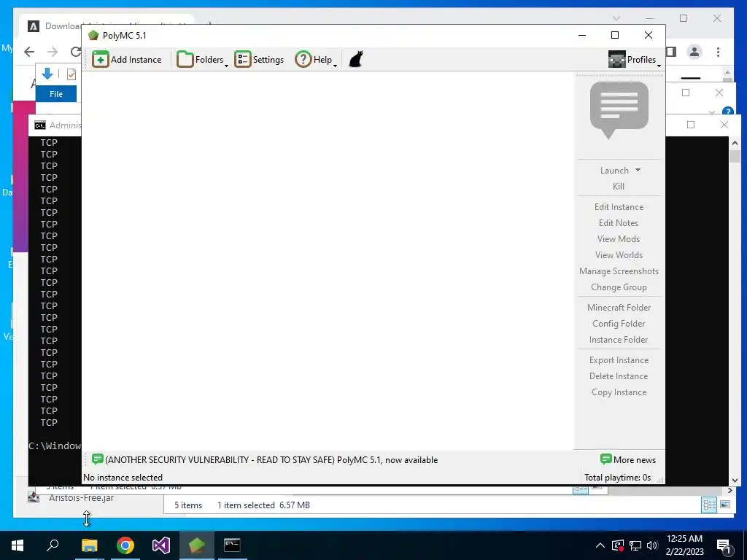Show hidden system tray icons
The width and height of the screenshot is (747, 560).
(600, 545)
